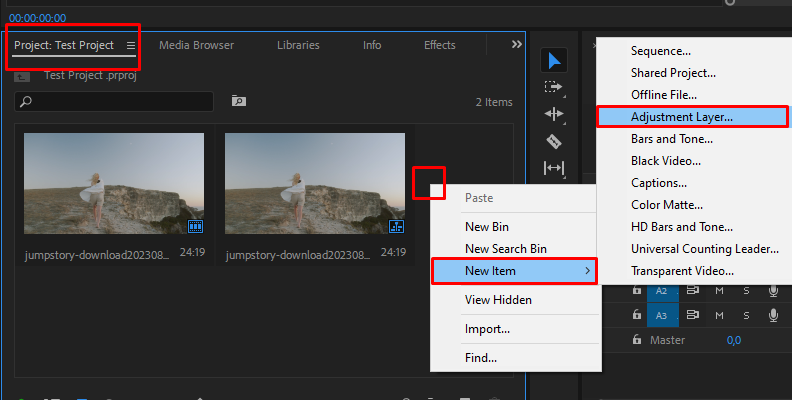
Task: Click the Master volume value 0,0
Action: pyautogui.click(x=733, y=341)
